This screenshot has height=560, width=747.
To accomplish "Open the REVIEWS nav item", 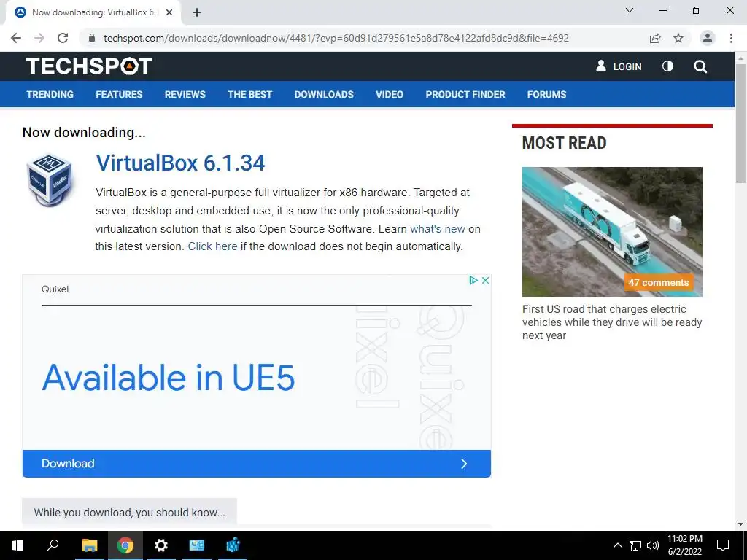I will (x=185, y=94).
